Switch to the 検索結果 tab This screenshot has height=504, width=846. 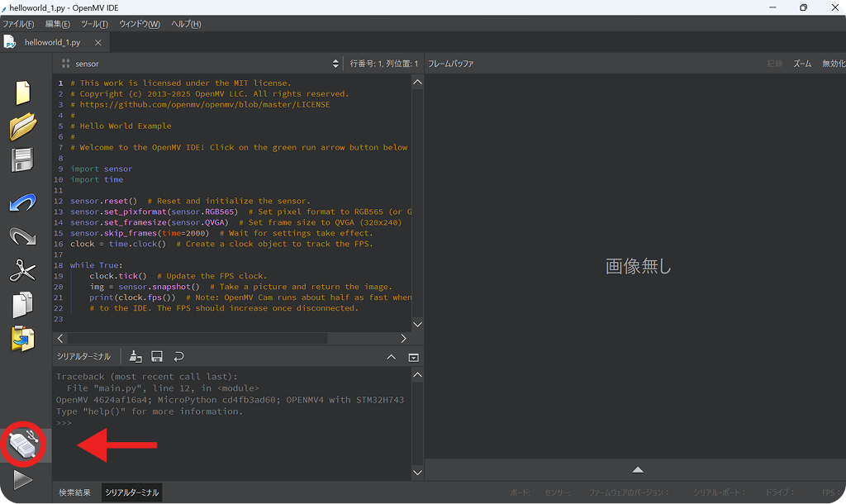[x=75, y=492]
